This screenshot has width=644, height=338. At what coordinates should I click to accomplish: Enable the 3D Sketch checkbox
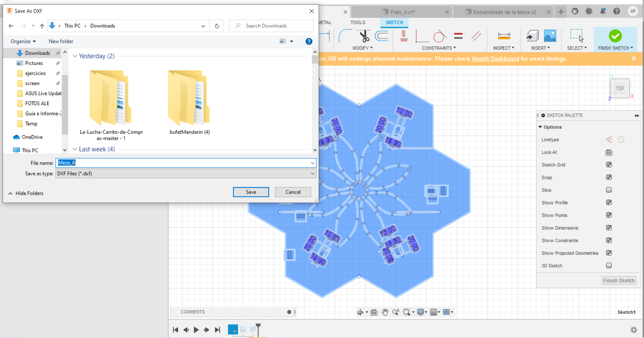pos(609,265)
